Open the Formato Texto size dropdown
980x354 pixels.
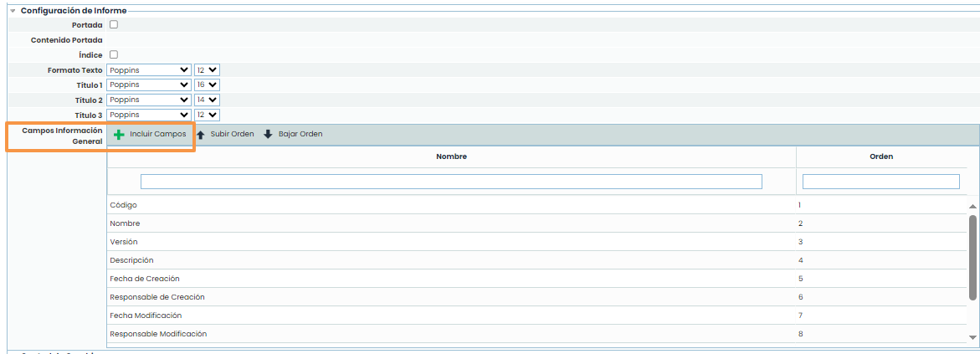[207, 70]
